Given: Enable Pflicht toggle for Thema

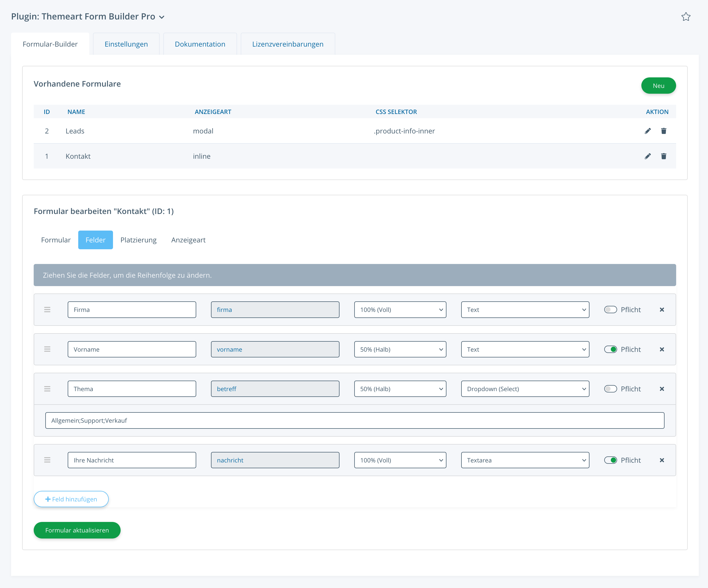Looking at the screenshot, I should pos(610,389).
